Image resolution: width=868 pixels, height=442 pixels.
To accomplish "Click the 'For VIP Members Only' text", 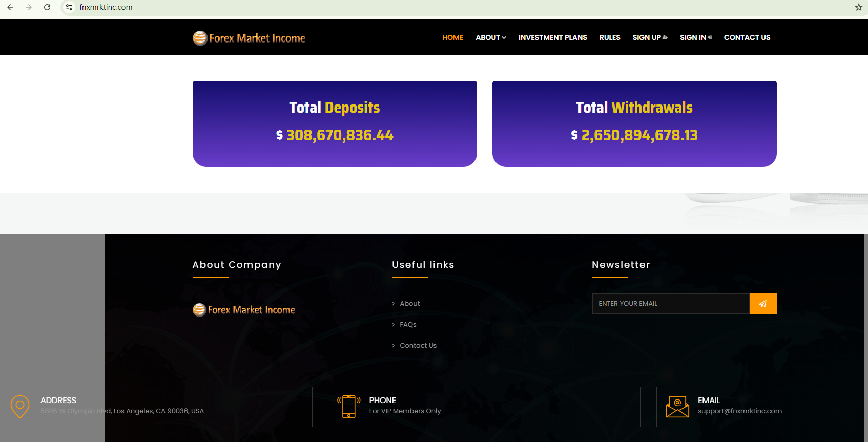I will point(405,411).
